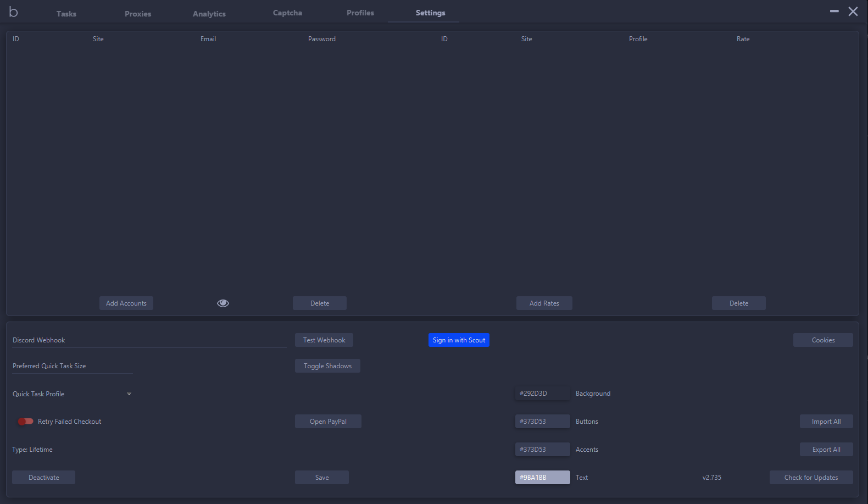Select the Profiles tab
This screenshot has height=504, width=868.
[360, 13]
